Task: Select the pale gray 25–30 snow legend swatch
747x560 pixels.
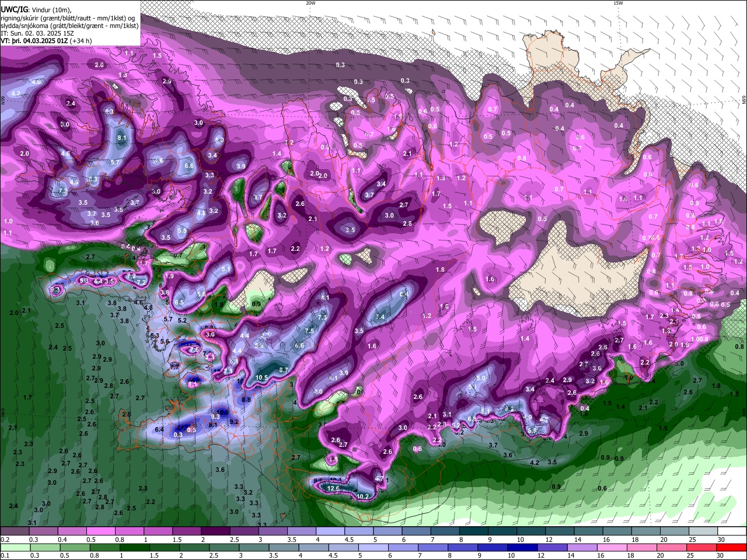Action: coord(703,531)
